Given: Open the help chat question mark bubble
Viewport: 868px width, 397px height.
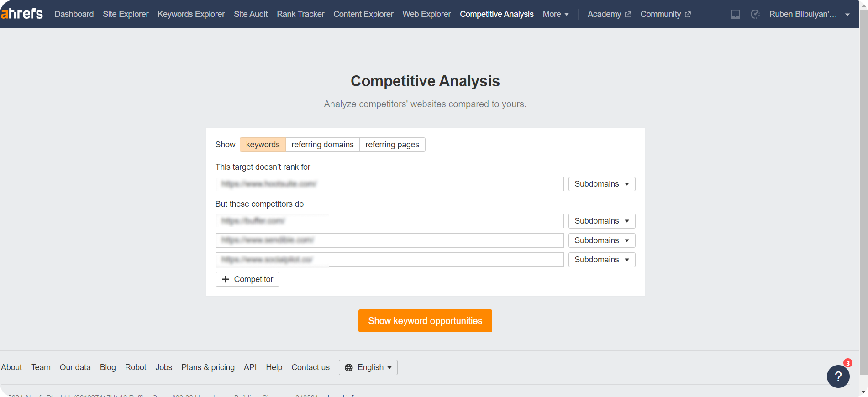Looking at the screenshot, I should tap(838, 376).
